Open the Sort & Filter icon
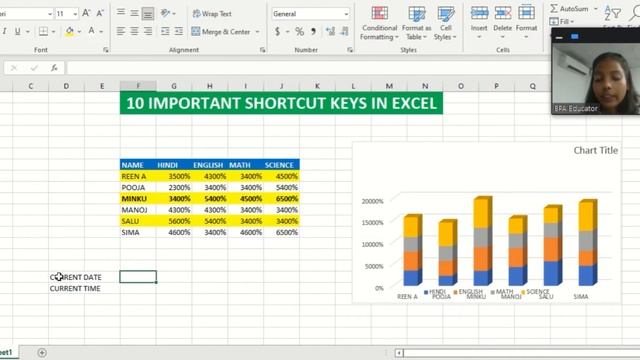 click(x=613, y=13)
